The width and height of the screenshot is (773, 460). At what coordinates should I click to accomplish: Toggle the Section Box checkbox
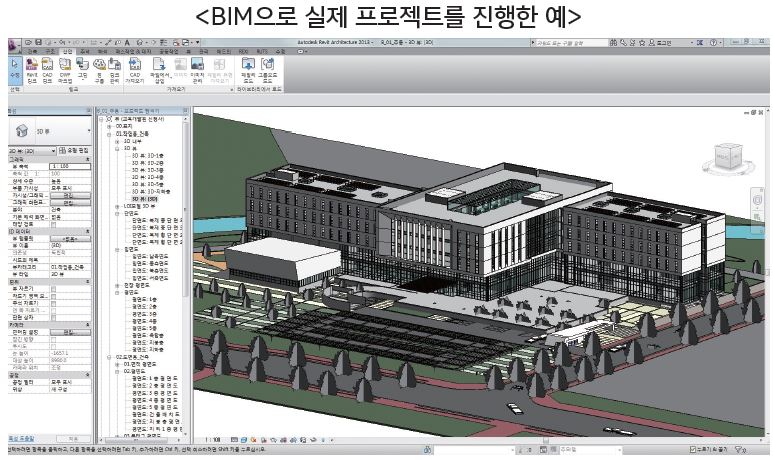click(x=53, y=315)
